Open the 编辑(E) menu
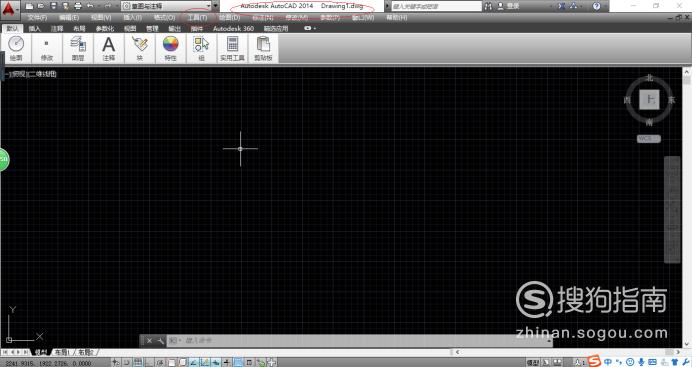Image resolution: width=692 pixels, height=367 pixels. click(69, 18)
